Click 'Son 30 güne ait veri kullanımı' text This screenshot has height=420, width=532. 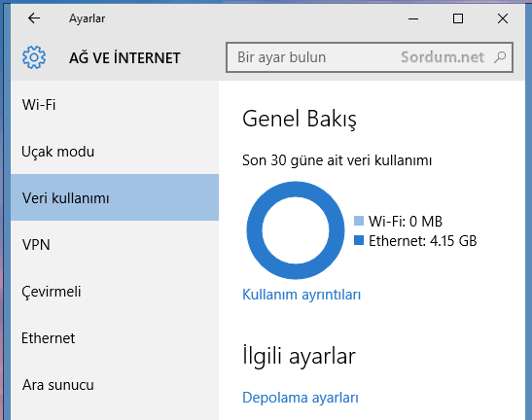click(337, 160)
